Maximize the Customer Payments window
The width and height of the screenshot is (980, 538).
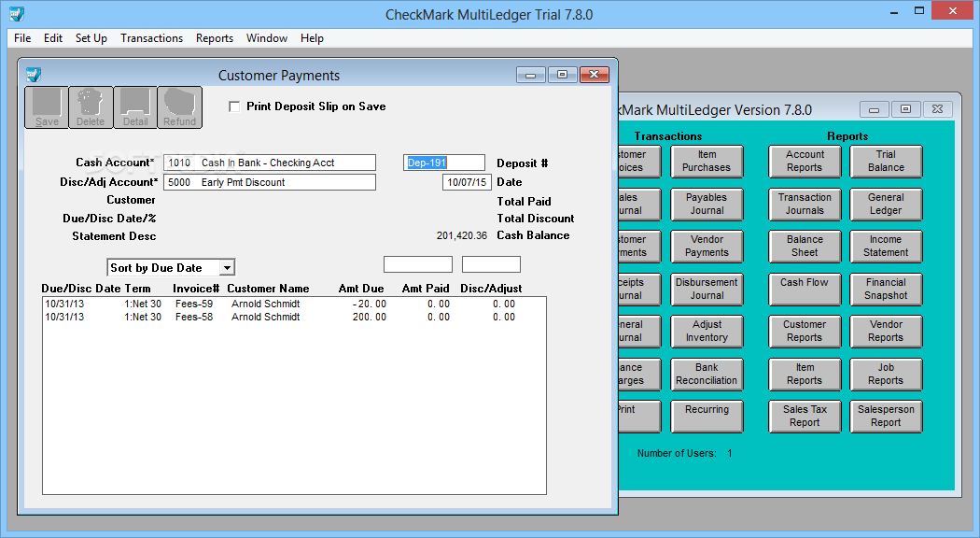(562, 75)
